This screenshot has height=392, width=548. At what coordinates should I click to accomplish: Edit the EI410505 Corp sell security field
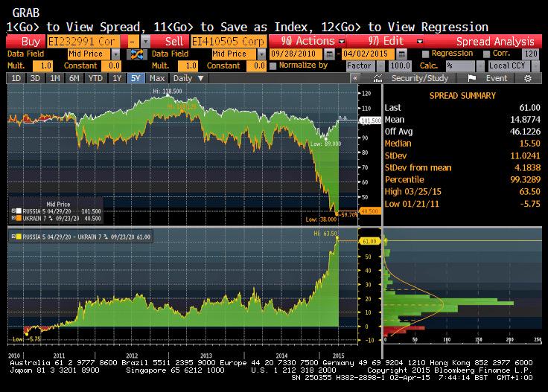pyautogui.click(x=229, y=42)
